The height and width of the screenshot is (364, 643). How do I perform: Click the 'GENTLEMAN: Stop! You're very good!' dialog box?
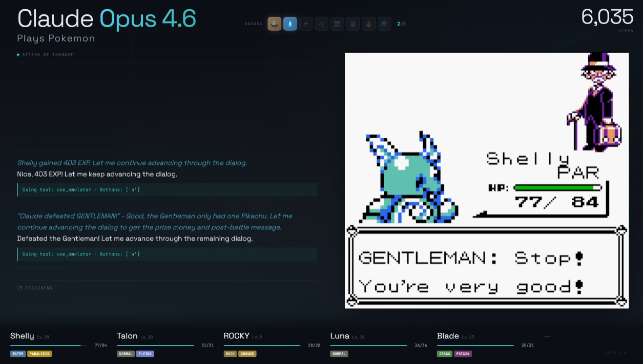pos(487,266)
